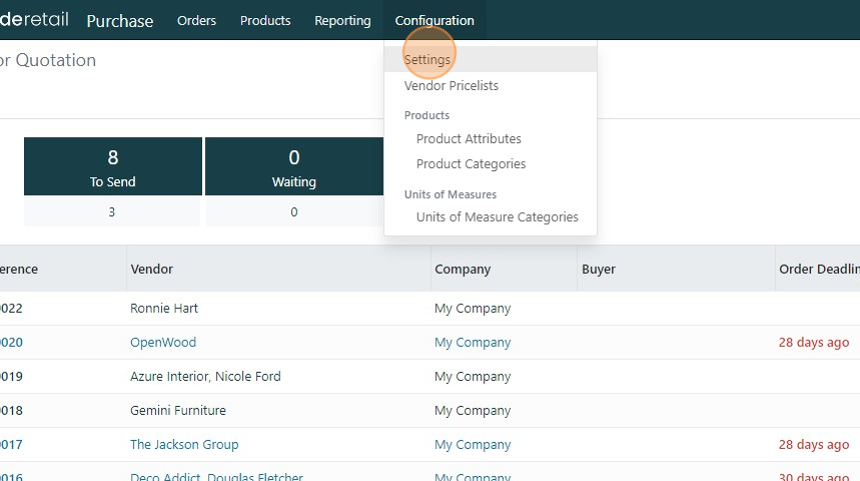This screenshot has width=860, height=481.
Task: Expand the Orders top menu
Action: point(196,20)
